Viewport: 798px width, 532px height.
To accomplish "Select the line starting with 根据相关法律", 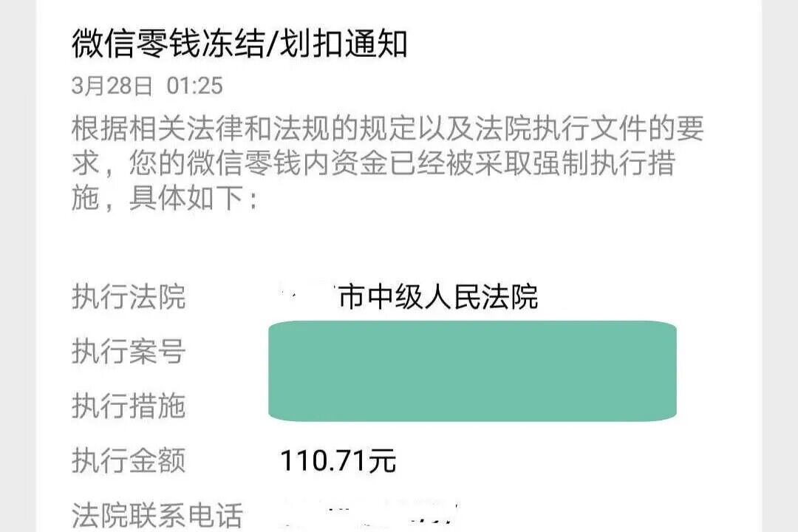I will [387, 129].
